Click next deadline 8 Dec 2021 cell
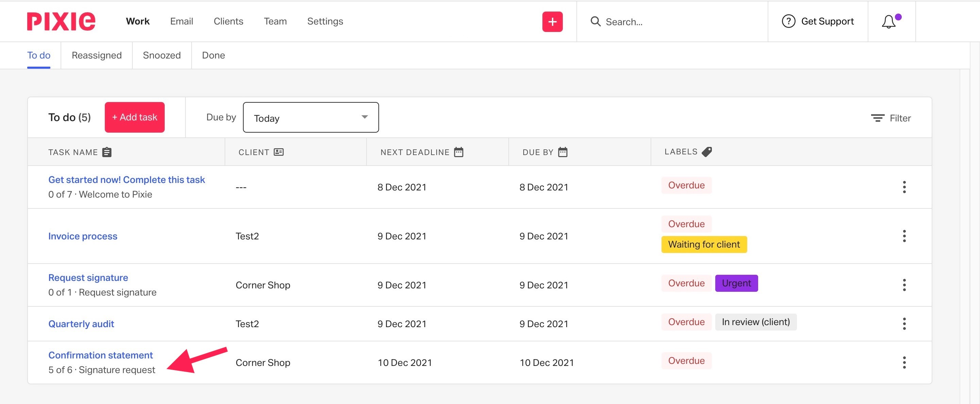Image resolution: width=980 pixels, height=404 pixels. pos(402,187)
